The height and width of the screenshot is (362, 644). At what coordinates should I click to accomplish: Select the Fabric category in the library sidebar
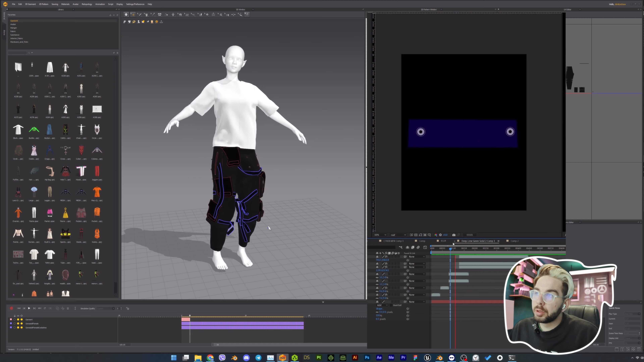[x=13, y=31]
